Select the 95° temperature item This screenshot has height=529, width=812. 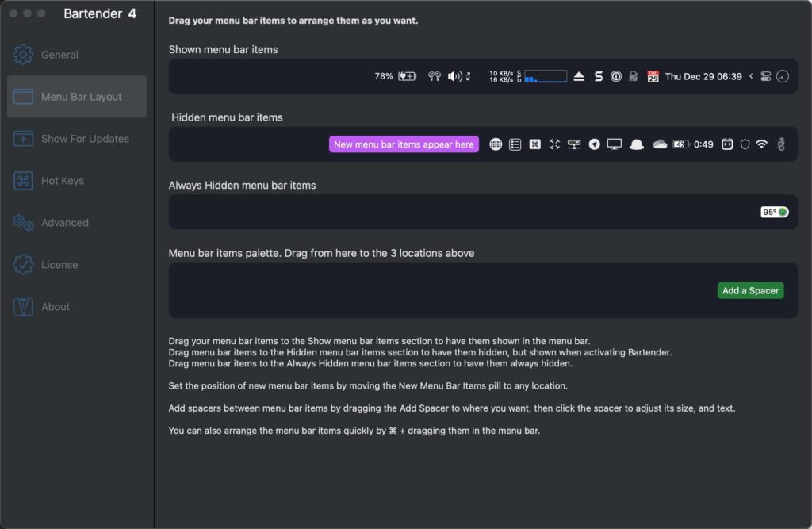click(774, 212)
